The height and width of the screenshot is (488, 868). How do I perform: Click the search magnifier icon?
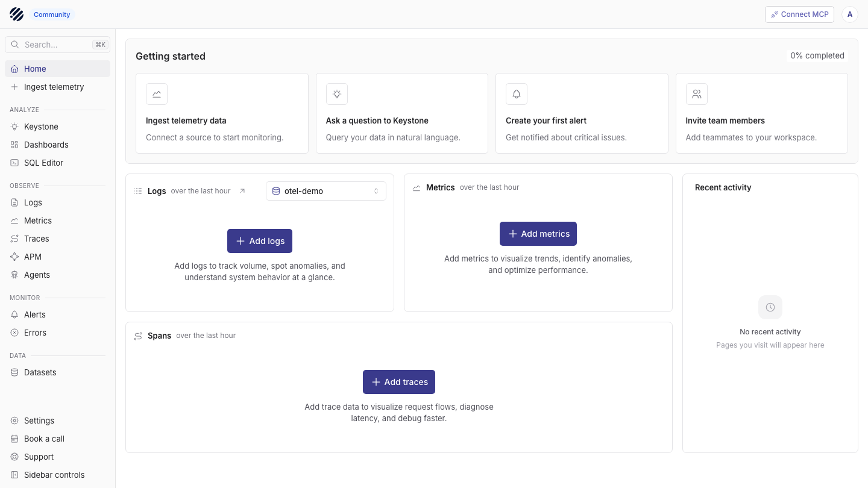(x=15, y=45)
